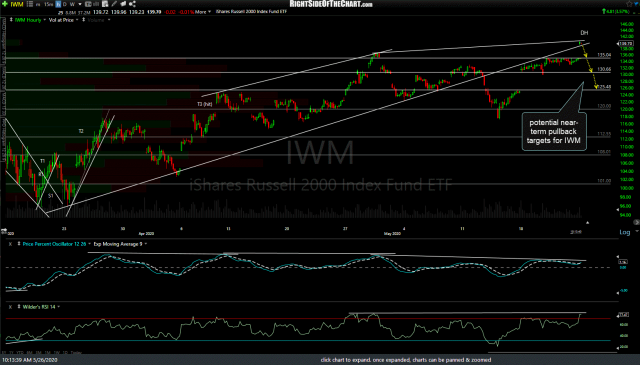Toggle the Log price scale setting
The height and width of the screenshot is (365, 640).
pos(624,232)
